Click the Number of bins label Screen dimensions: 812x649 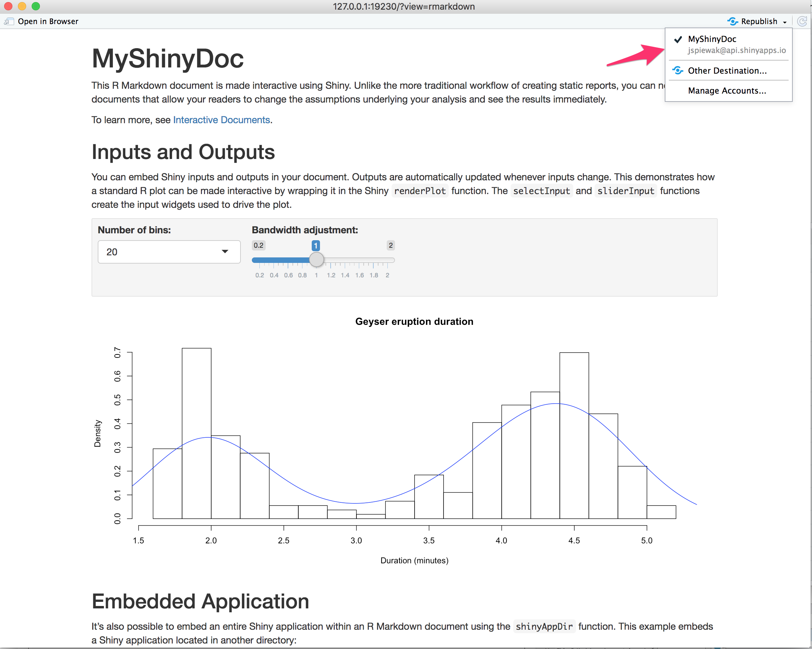pos(134,230)
